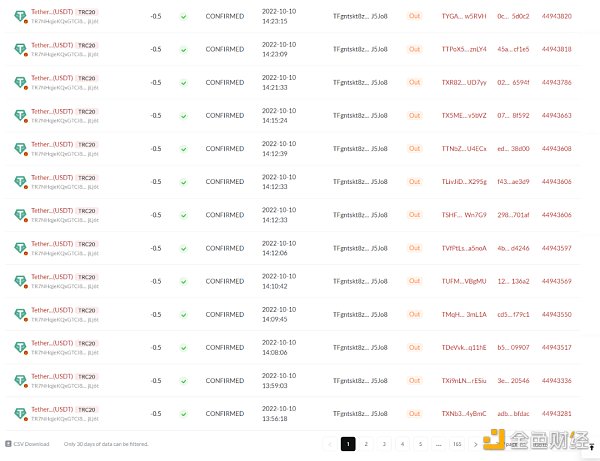The image size is (600, 461).
Task: Click the scroll-to-top arrow icon
Action: (x=591, y=447)
